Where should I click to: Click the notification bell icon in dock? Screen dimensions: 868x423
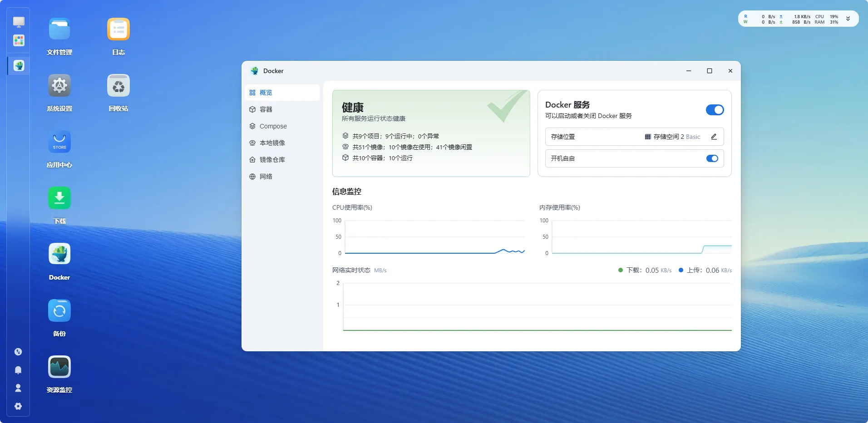(18, 370)
